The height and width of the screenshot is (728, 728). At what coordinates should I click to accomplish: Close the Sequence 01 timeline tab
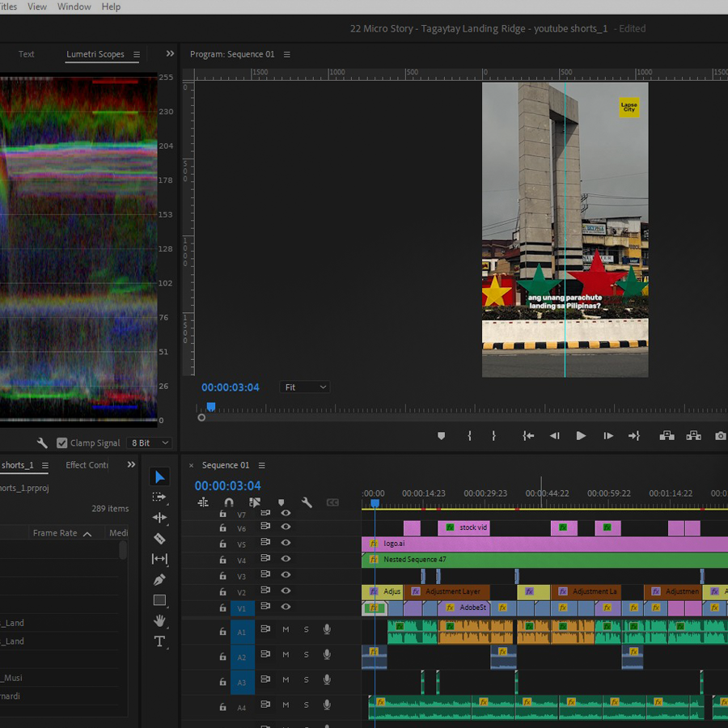[191, 465]
